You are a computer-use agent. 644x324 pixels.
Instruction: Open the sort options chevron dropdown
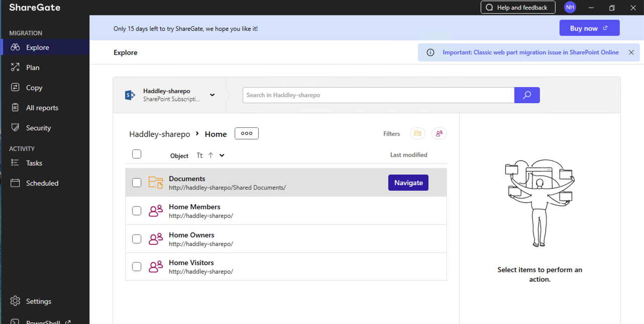click(x=222, y=155)
